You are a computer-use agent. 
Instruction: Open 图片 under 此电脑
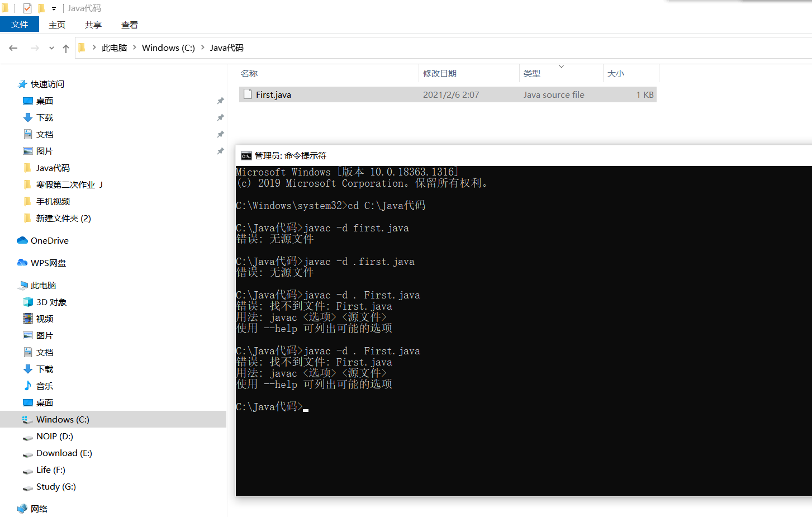click(45, 335)
